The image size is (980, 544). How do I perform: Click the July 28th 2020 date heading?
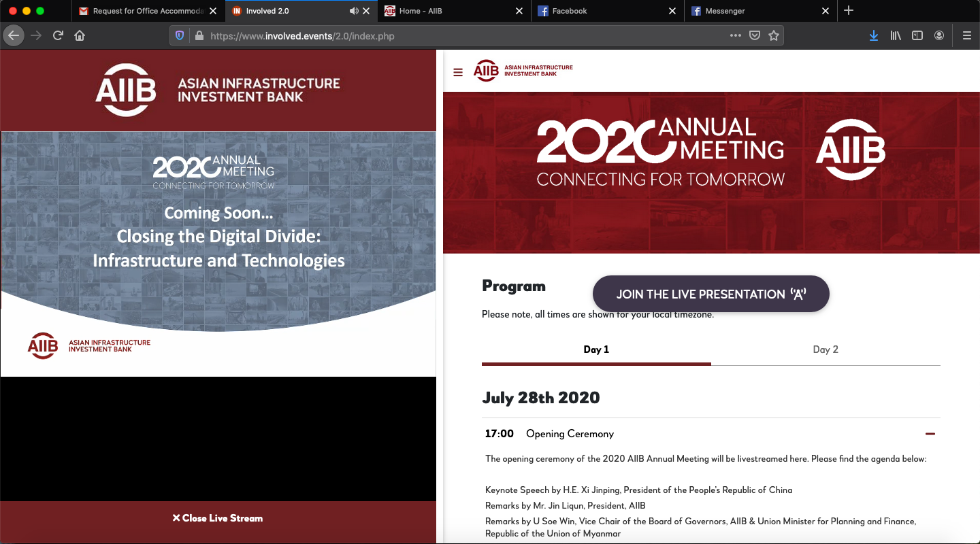coord(541,398)
